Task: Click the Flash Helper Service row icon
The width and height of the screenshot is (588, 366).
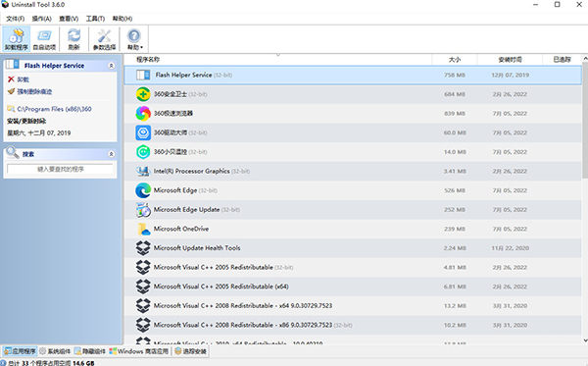Action: point(143,76)
